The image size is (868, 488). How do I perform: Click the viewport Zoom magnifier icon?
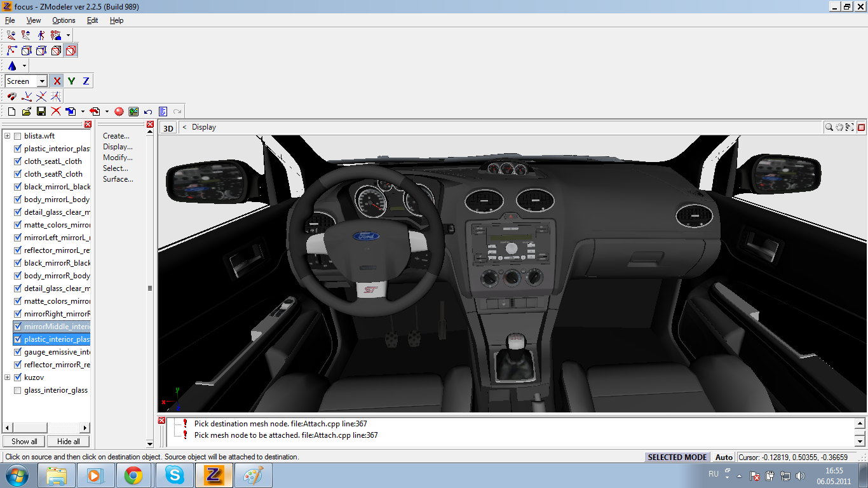[x=829, y=127]
